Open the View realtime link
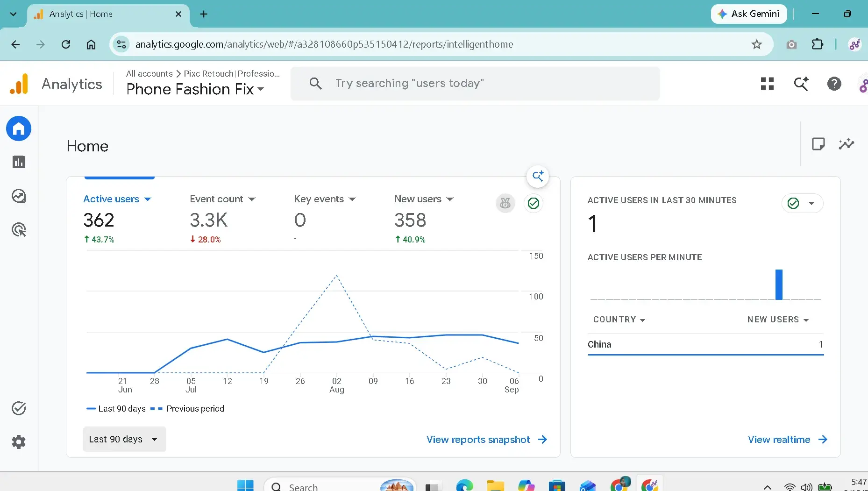868x491 pixels. [x=787, y=440]
